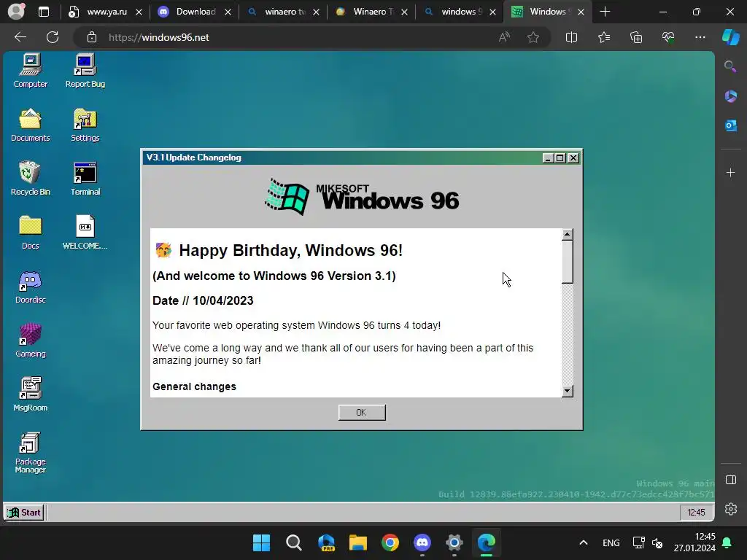Add a sidebar app with plus

(x=730, y=172)
